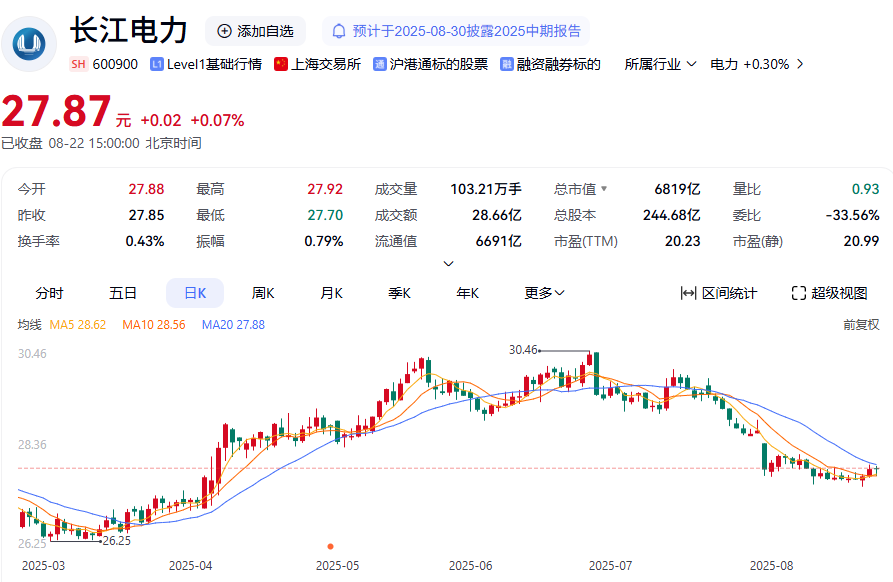Click 前复权 adjustment option

click(x=861, y=325)
